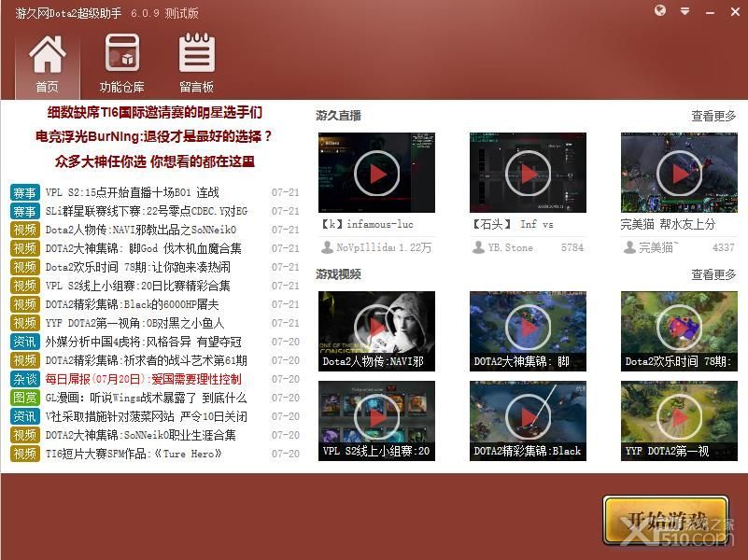Viewport: 748px width, 560px height.
Task: Click 视频 tag for Black的6000HP屠夫 row
Action: (x=25, y=304)
